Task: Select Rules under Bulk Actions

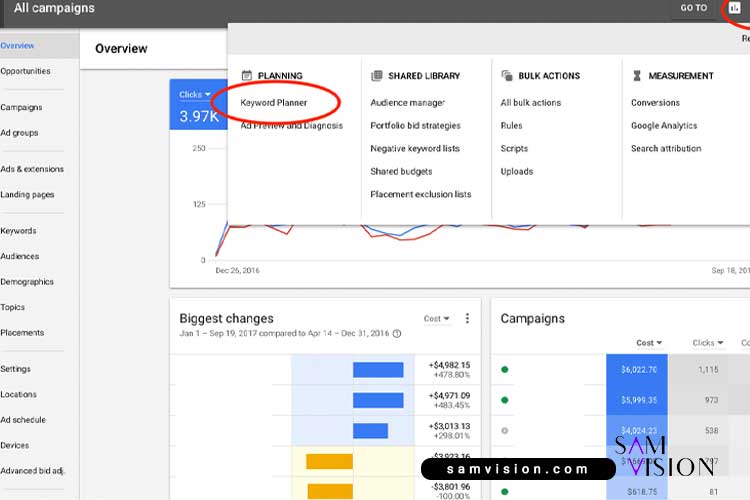Action: (511, 125)
